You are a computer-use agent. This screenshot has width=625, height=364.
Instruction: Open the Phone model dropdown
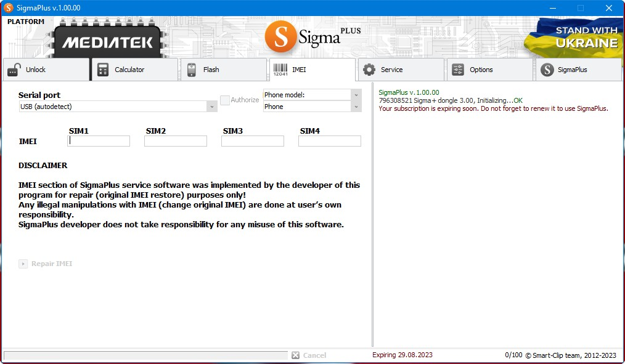(x=356, y=95)
